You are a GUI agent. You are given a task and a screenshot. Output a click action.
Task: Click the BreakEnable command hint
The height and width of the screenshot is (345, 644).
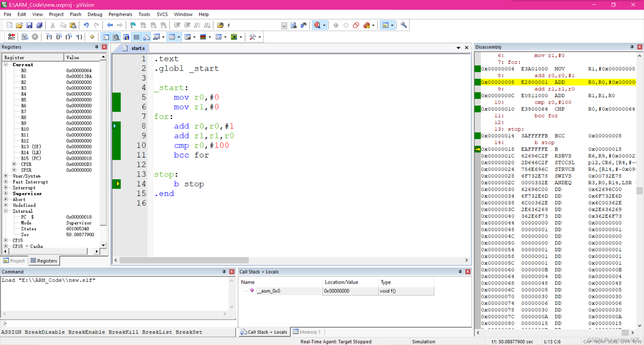pyautogui.click(x=87, y=332)
